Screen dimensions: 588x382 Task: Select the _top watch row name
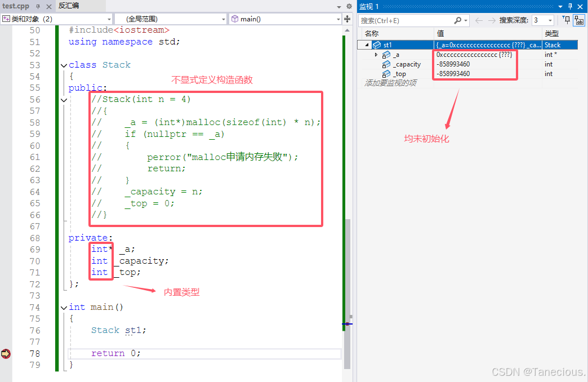coord(400,74)
